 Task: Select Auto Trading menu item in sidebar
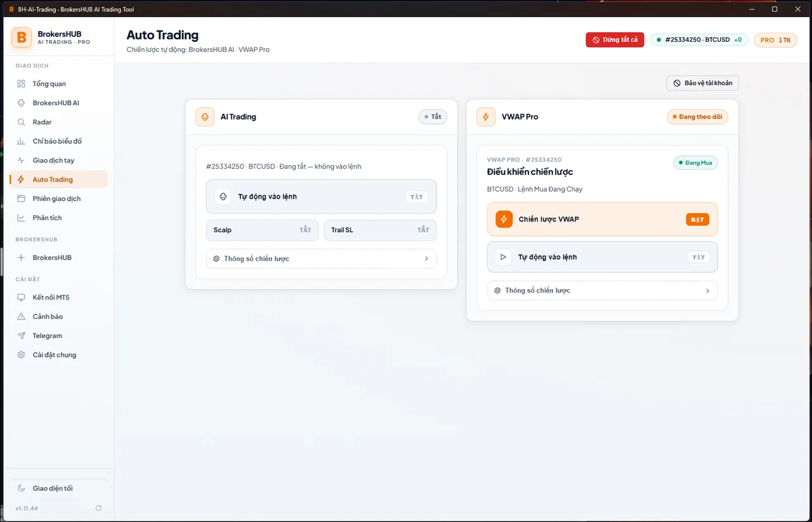tap(58, 179)
